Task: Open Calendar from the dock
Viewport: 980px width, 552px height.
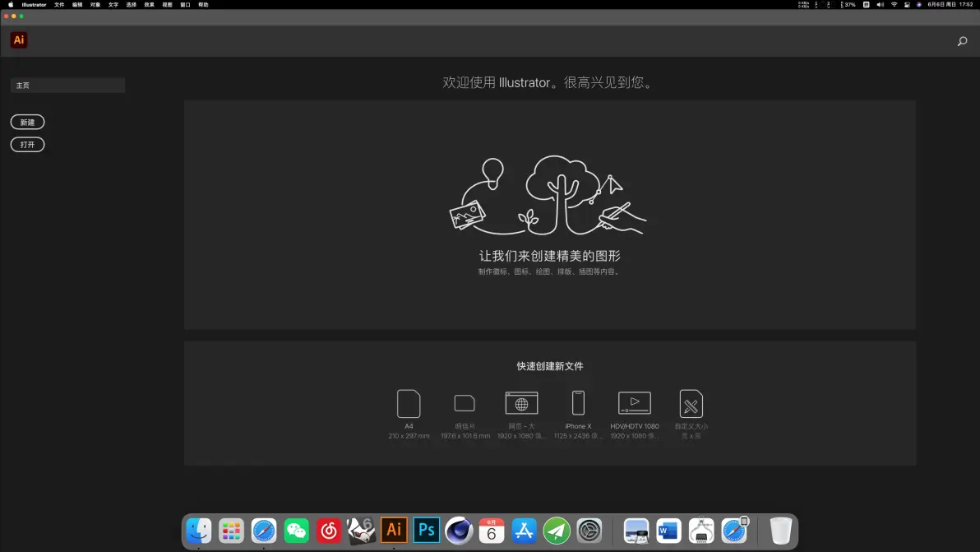Action: 492,531
